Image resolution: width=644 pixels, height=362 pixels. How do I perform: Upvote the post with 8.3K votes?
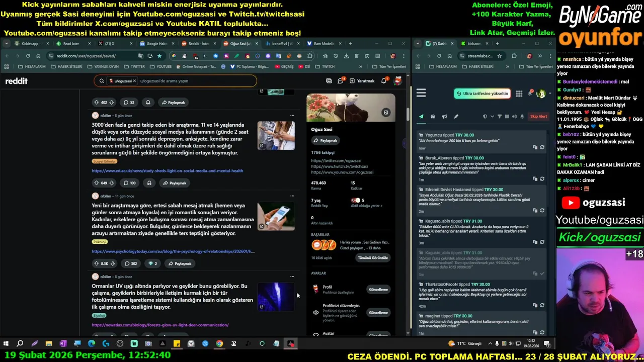click(96, 263)
